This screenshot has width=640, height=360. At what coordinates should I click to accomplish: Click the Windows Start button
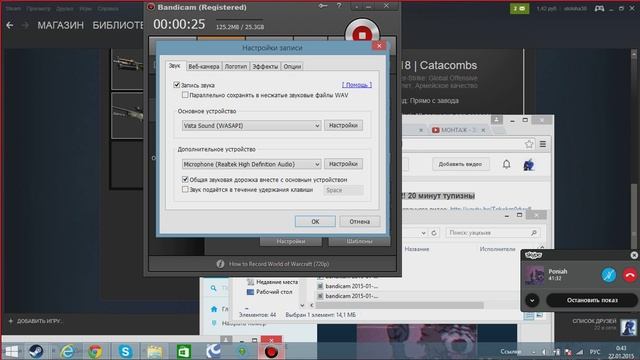[11, 351]
